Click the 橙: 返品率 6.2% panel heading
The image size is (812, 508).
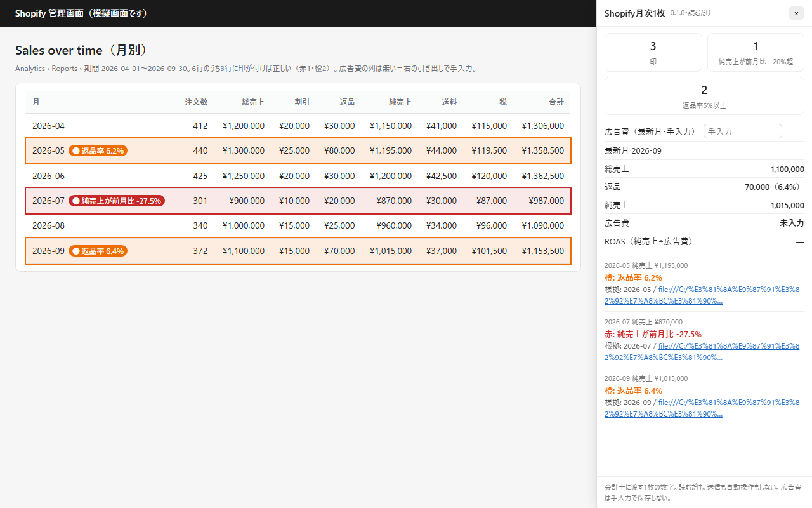pyautogui.click(x=633, y=277)
